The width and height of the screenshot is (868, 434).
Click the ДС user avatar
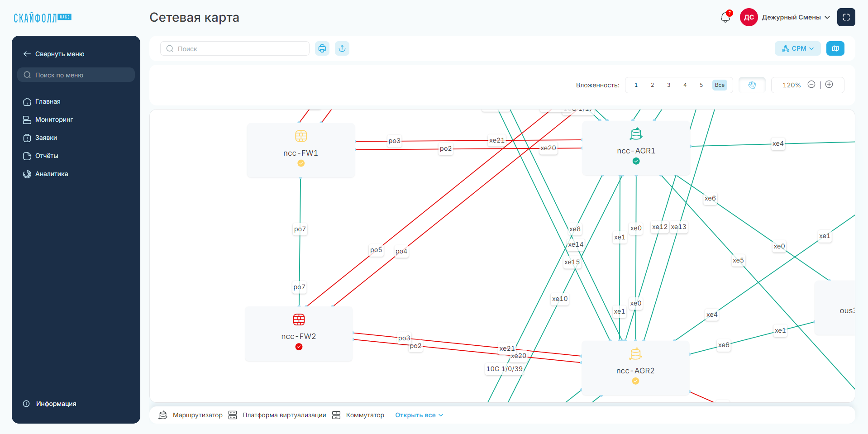(x=749, y=17)
